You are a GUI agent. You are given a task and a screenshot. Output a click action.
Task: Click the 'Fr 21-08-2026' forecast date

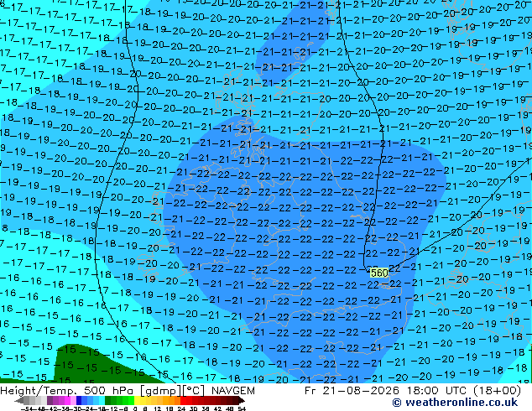pos(352,391)
